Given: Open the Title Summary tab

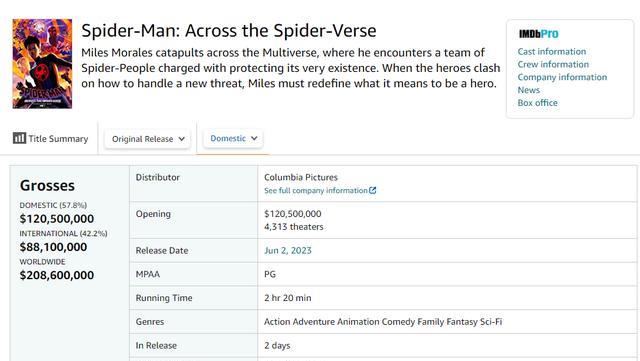Looking at the screenshot, I should point(51,138).
